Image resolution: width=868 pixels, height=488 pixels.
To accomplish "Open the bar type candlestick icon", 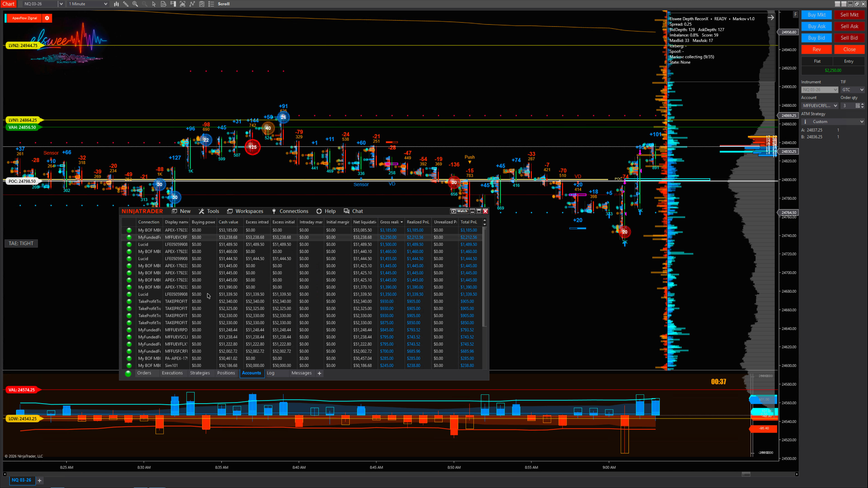I will pyautogui.click(x=116, y=4).
